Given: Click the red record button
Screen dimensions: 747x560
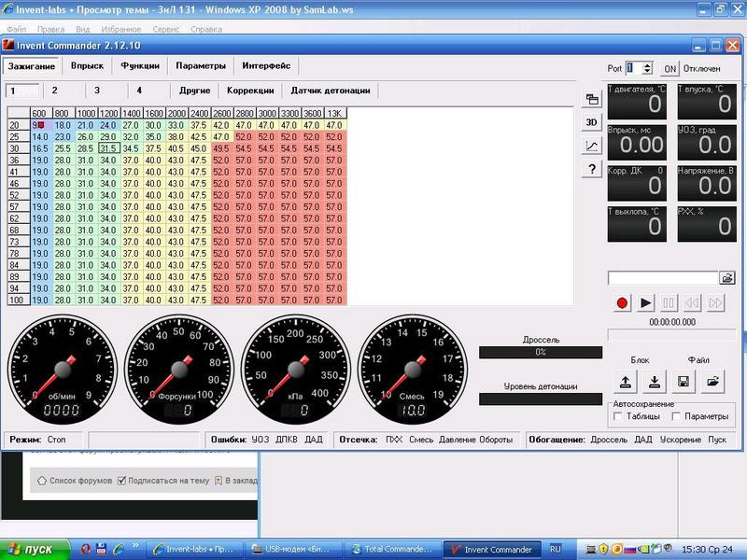Looking at the screenshot, I should tap(622, 302).
